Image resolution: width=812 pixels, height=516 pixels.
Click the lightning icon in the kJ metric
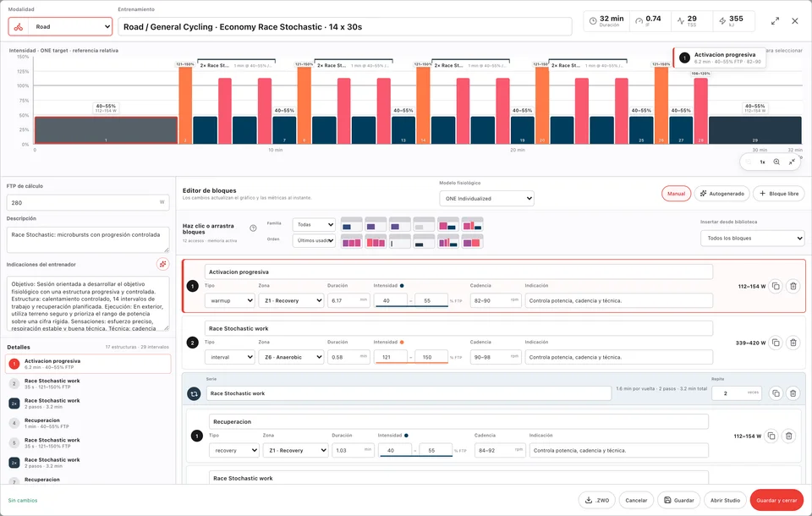pyautogui.click(x=722, y=21)
